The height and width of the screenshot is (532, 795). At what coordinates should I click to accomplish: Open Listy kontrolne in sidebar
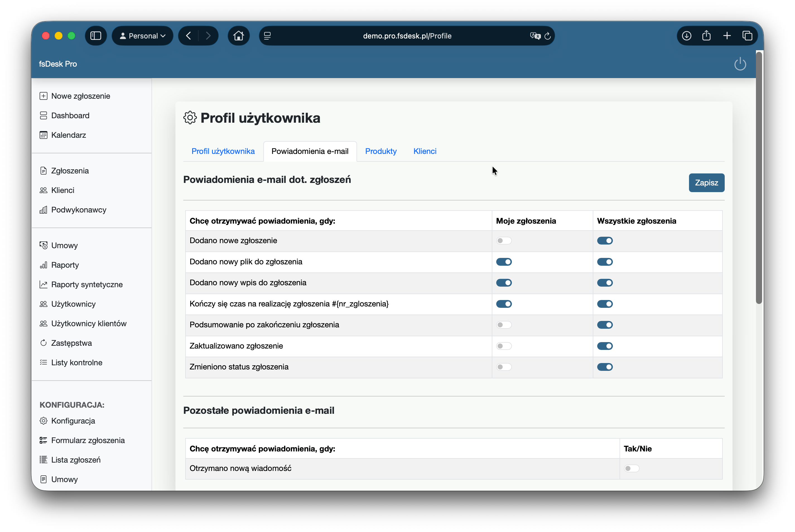tap(76, 362)
